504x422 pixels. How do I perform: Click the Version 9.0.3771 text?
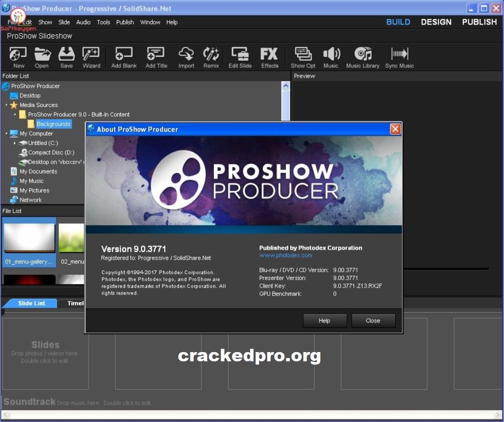click(x=134, y=249)
